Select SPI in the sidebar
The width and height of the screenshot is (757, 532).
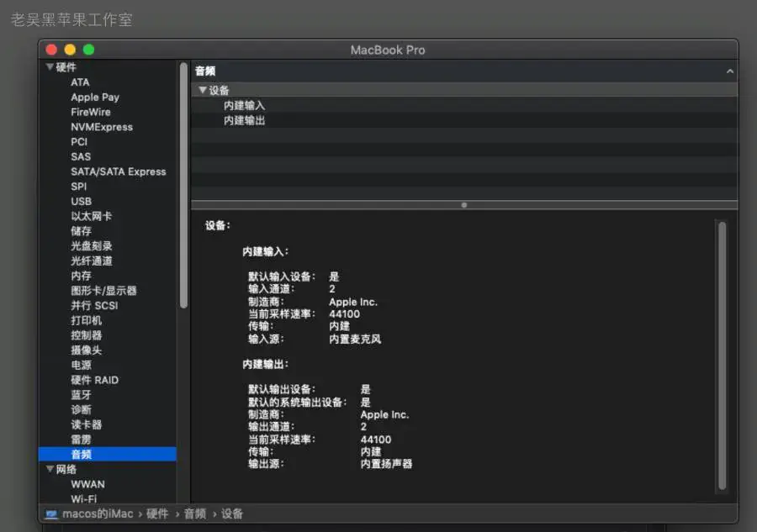click(x=79, y=187)
